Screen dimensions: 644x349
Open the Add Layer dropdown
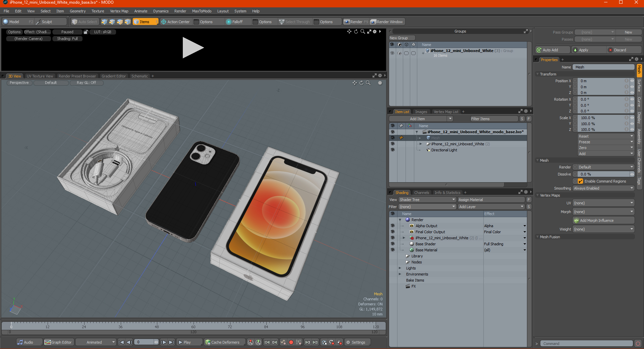491,207
